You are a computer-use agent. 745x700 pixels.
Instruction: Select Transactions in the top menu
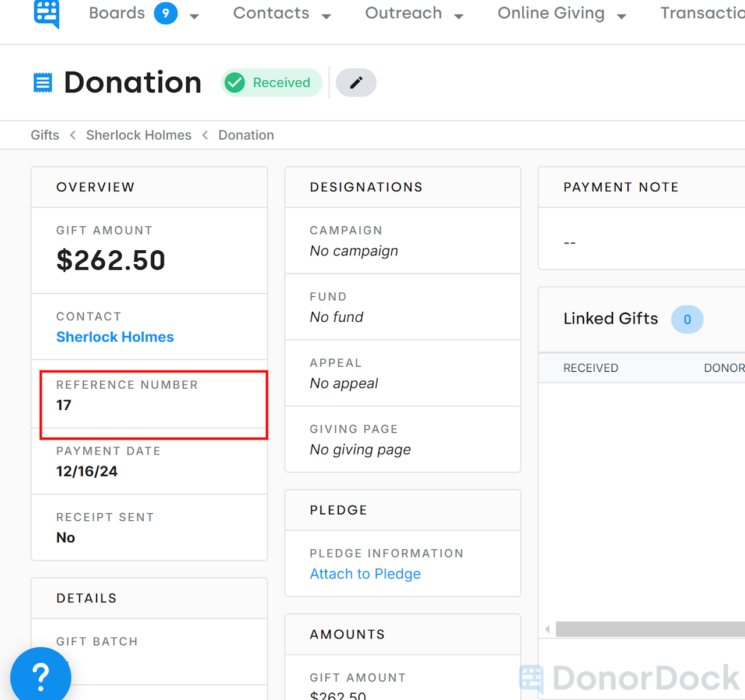(704, 13)
